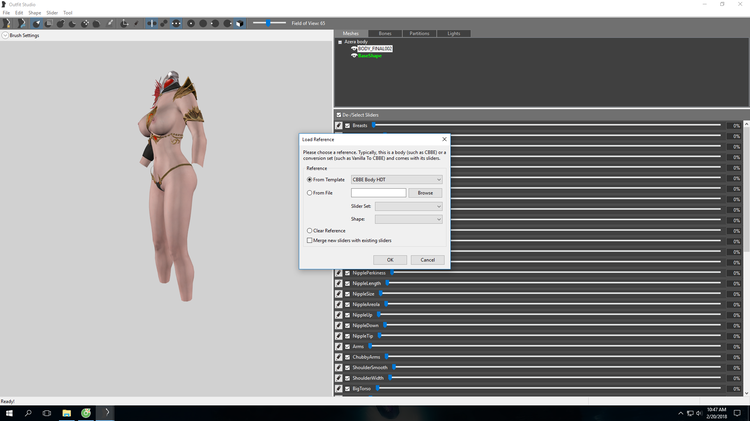This screenshot has width=750, height=421.
Task: Hide the BaseShape mesh using its eye icon
Action: tap(354, 55)
